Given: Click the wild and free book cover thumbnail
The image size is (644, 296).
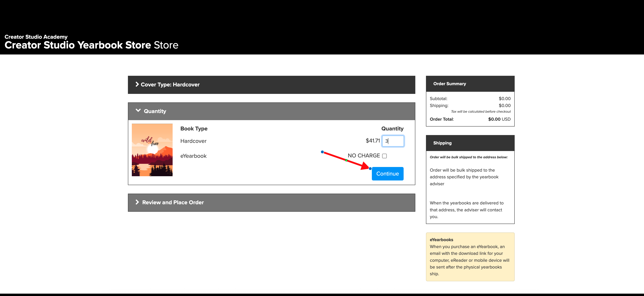Looking at the screenshot, I should [152, 150].
